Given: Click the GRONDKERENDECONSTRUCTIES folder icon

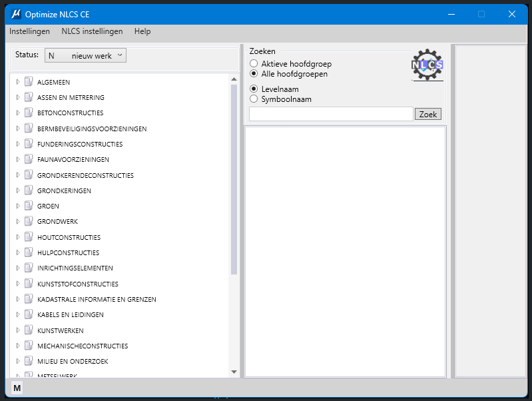Looking at the screenshot, I should [x=29, y=175].
